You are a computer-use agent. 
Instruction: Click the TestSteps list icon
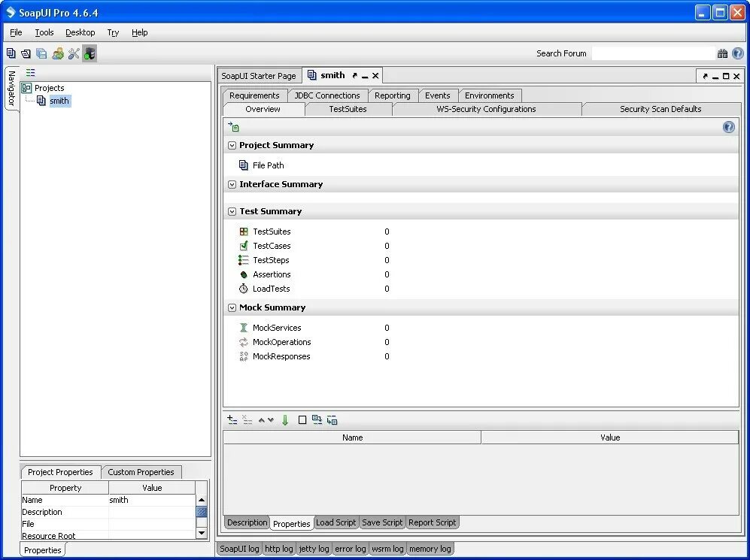click(x=243, y=260)
